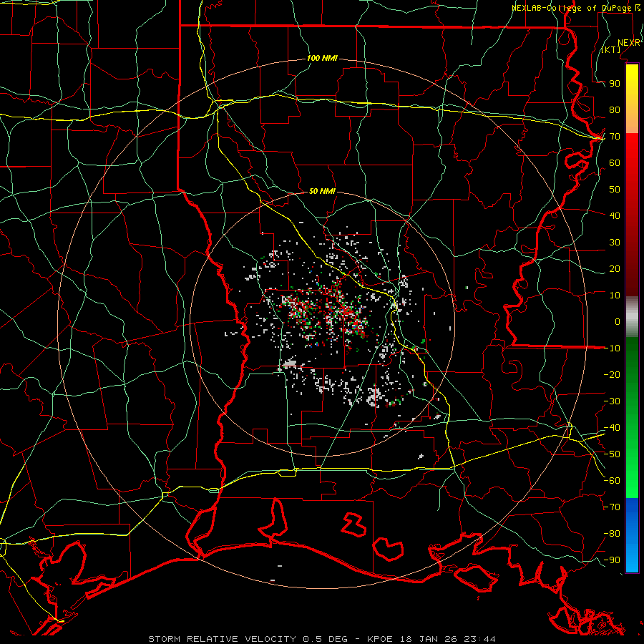Click the STORM RELATIVE VELOCITY caption text
Viewport: 644px width, 644px height.
(x=222, y=639)
